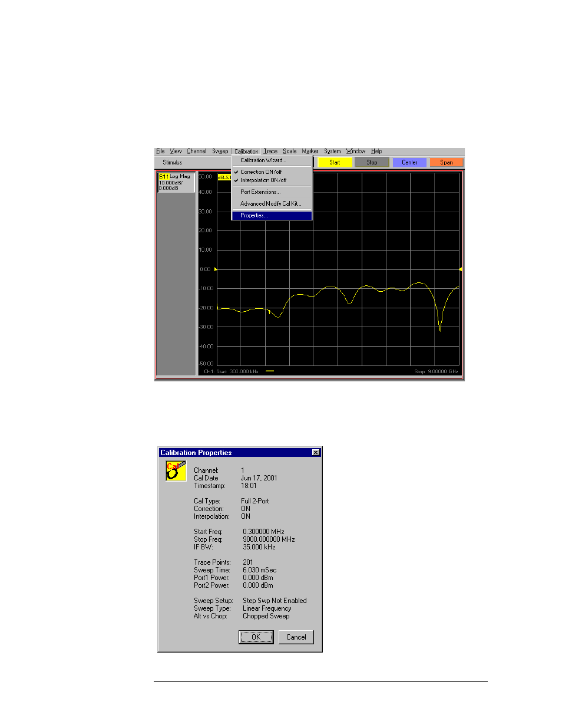Click the Chopped Sweep value text
562x728 pixels.
coord(266,617)
